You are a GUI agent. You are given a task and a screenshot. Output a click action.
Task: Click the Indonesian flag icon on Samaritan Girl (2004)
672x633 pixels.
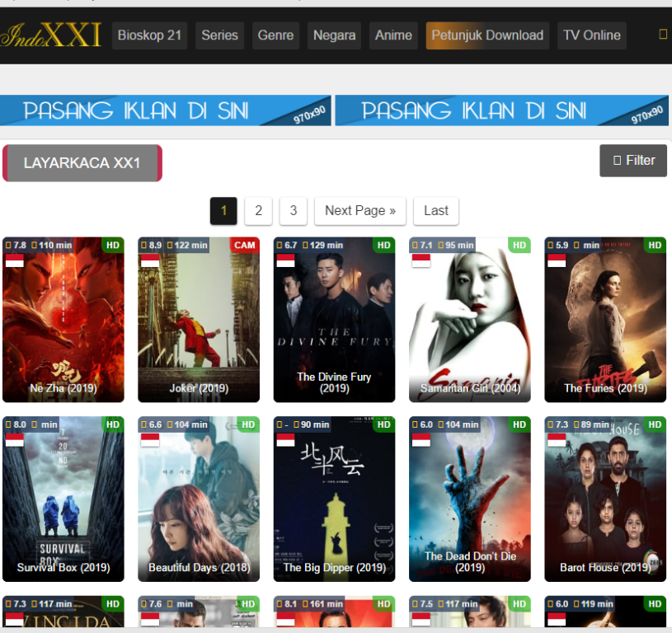421,260
